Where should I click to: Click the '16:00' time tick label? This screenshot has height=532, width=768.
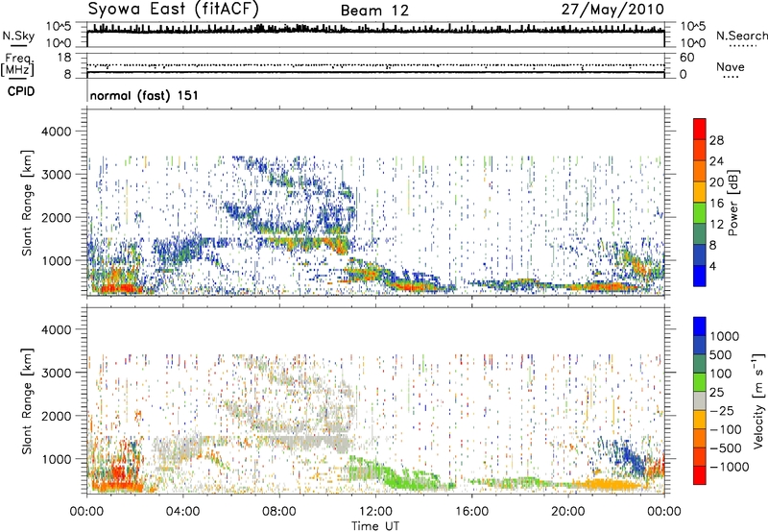tap(471, 512)
